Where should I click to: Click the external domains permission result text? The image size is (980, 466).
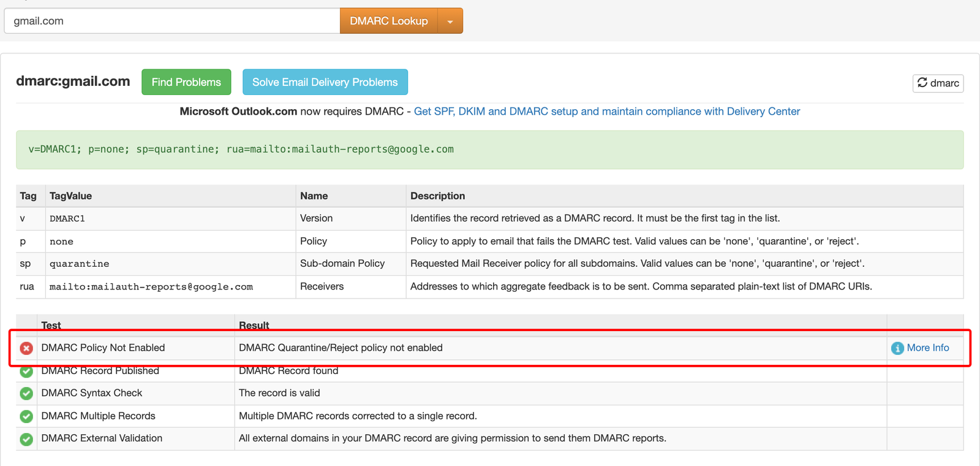pos(453,438)
